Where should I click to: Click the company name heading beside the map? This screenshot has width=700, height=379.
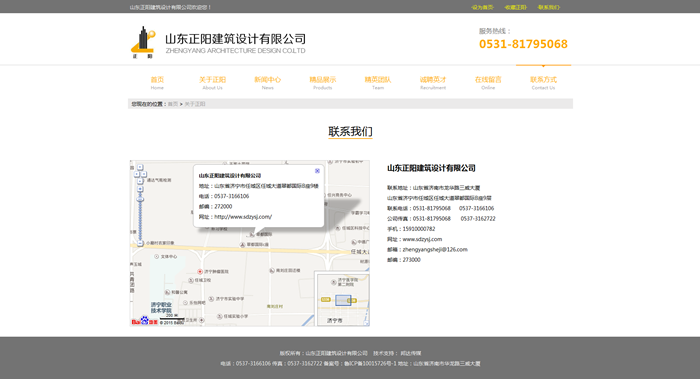point(431,168)
